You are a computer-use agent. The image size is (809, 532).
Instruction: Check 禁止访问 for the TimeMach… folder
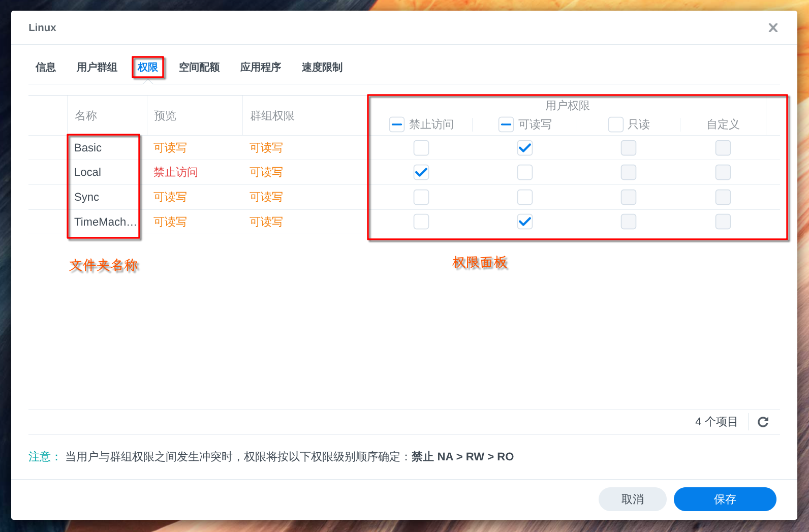pos(421,222)
